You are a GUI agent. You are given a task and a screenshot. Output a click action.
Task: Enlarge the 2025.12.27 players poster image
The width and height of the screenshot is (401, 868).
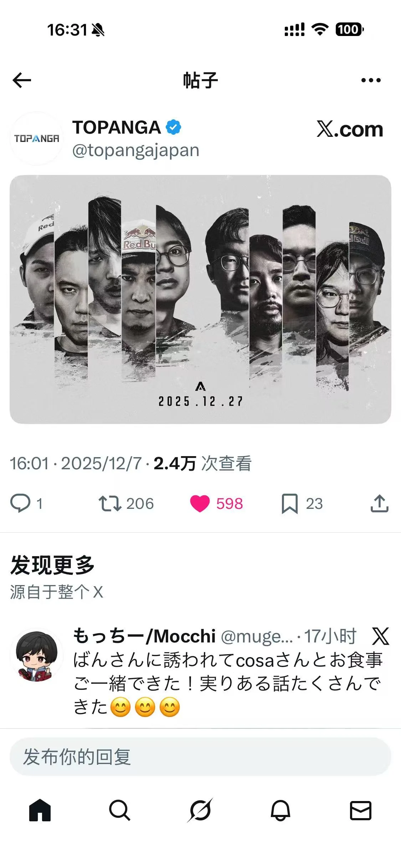200,299
